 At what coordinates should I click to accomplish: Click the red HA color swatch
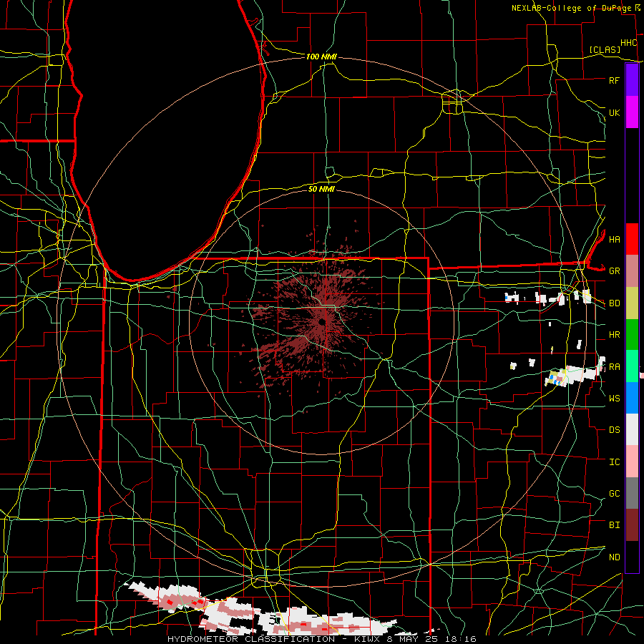tap(632, 239)
